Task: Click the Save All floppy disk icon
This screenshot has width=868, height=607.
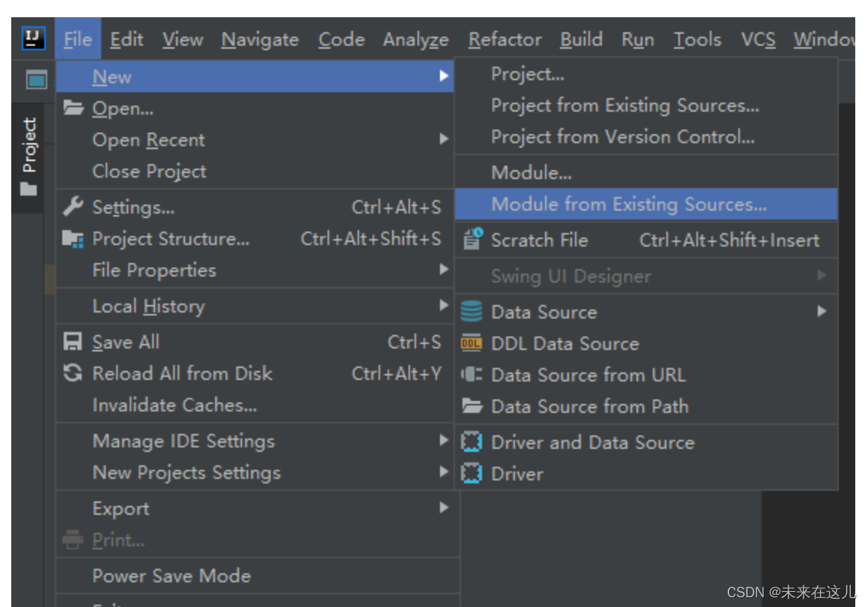Action: coord(73,342)
